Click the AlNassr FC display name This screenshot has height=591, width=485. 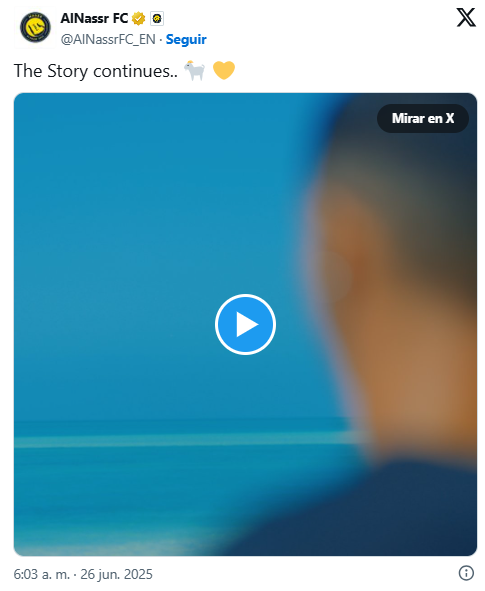point(94,18)
